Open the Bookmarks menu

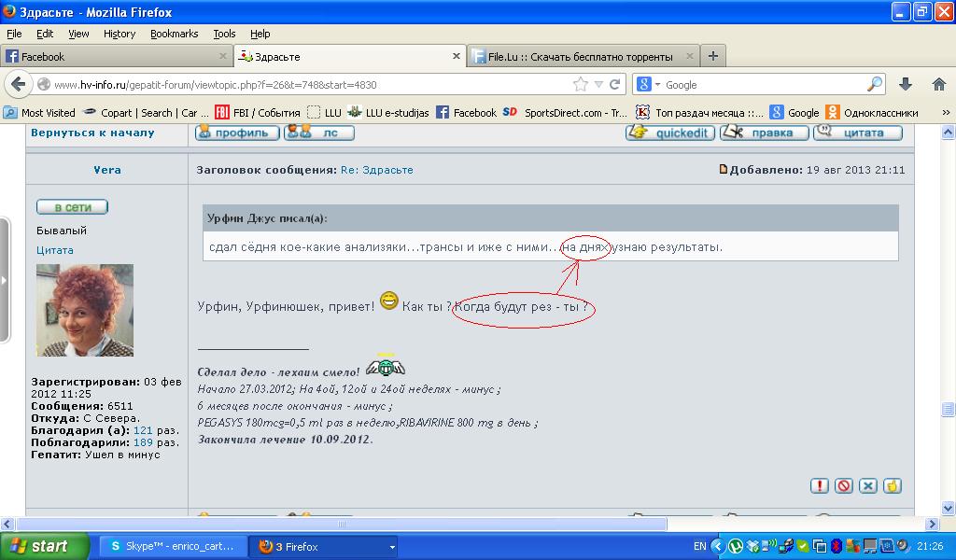pyautogui.click(x=175, y=34)
